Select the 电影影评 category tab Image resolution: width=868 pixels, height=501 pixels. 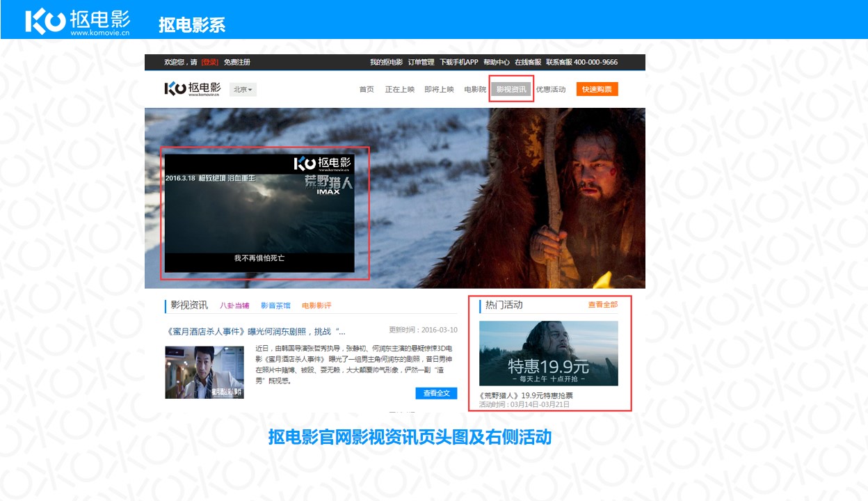click(x=316, y=305)
